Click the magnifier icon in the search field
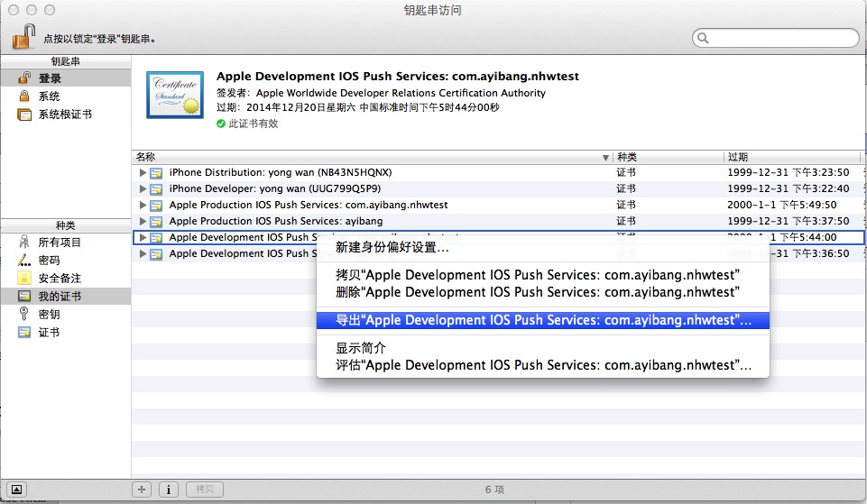Screen dimensions: 867x504 coord(703,38)
